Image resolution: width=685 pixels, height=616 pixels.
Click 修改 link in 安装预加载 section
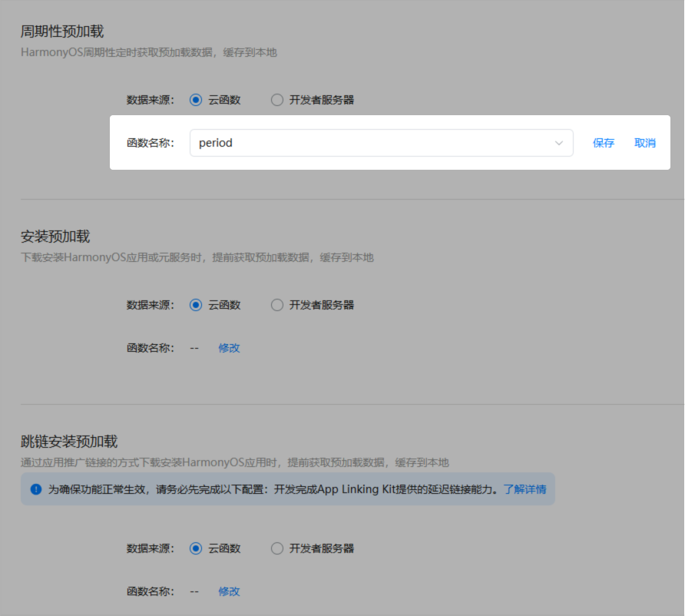pyautogui.click(x=229, y=348)
